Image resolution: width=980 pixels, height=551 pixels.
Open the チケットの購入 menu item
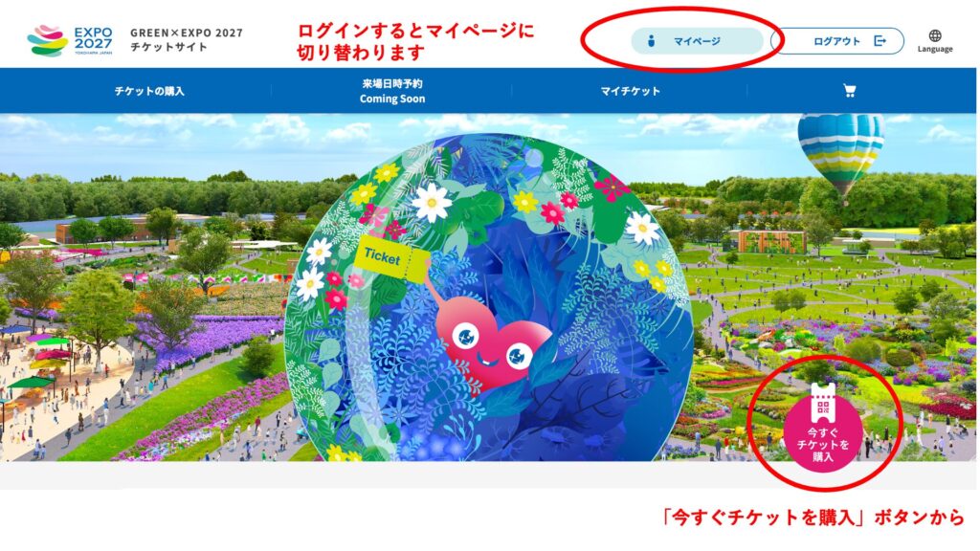click(149, 91)
